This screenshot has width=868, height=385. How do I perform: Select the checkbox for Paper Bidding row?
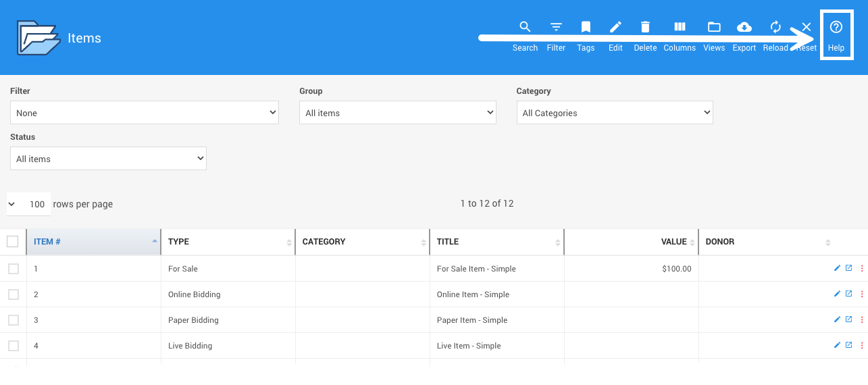(x=14, y=320)
